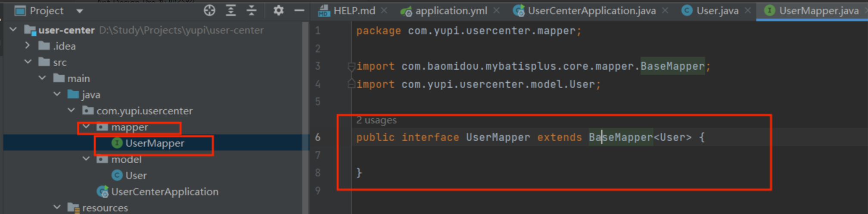Click the Collapse All toolbar icon
This screenshot has height=214, width=868.
coord(252,10)
